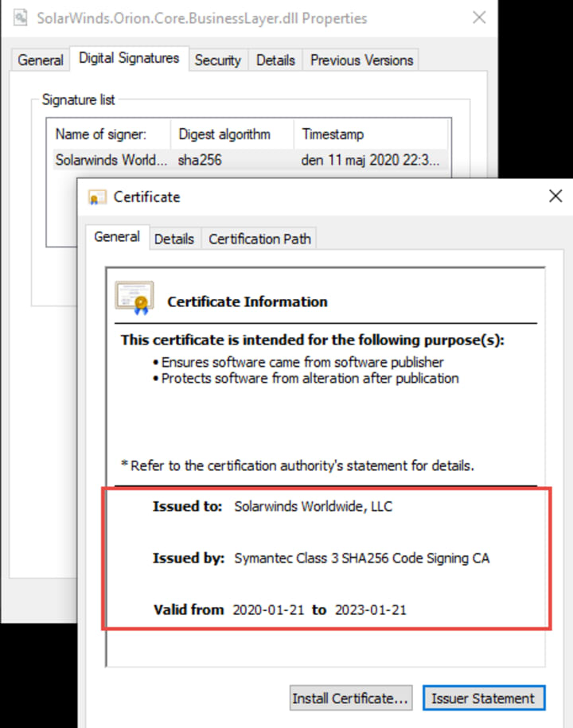The image size is (573, 728).
Task: Open the General tab in Properties window
Action: 41,60
